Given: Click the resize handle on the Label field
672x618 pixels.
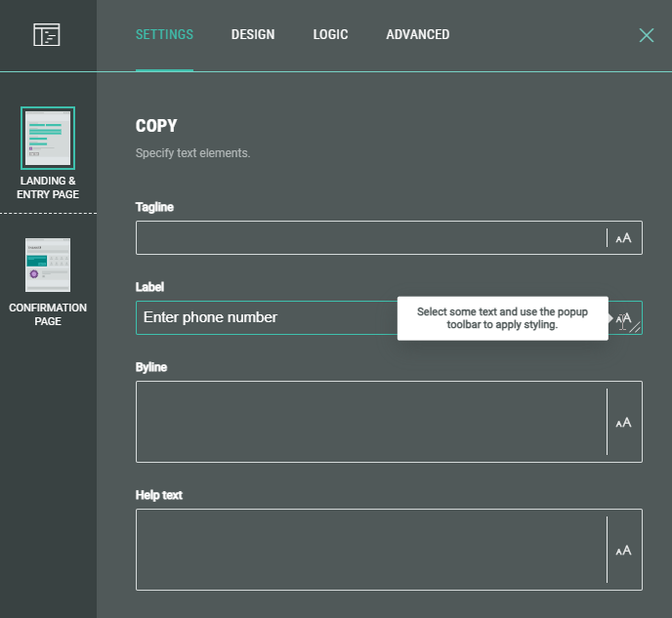Looking at the screenshot, I should [x=636, y=328].
